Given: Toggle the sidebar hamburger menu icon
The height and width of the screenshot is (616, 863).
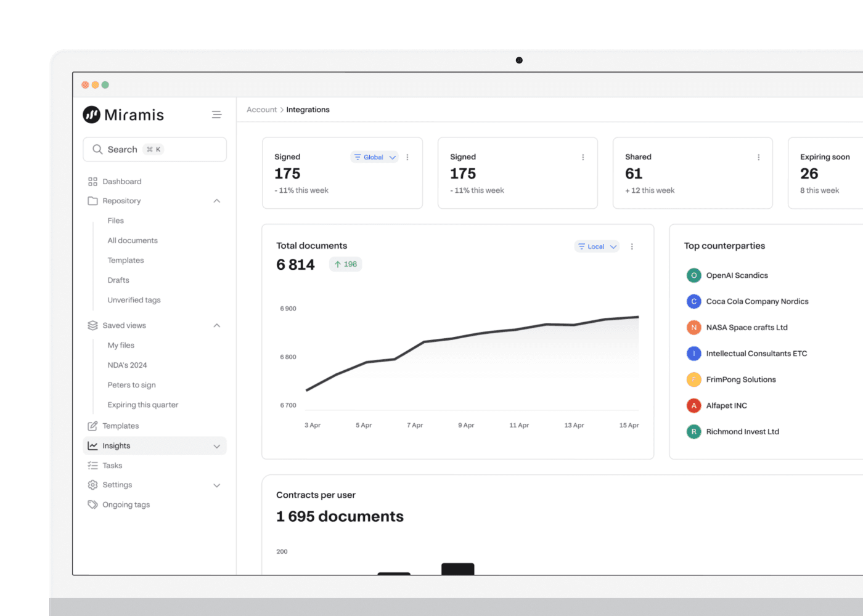Looking at the screenshot, I should [216, 115].
